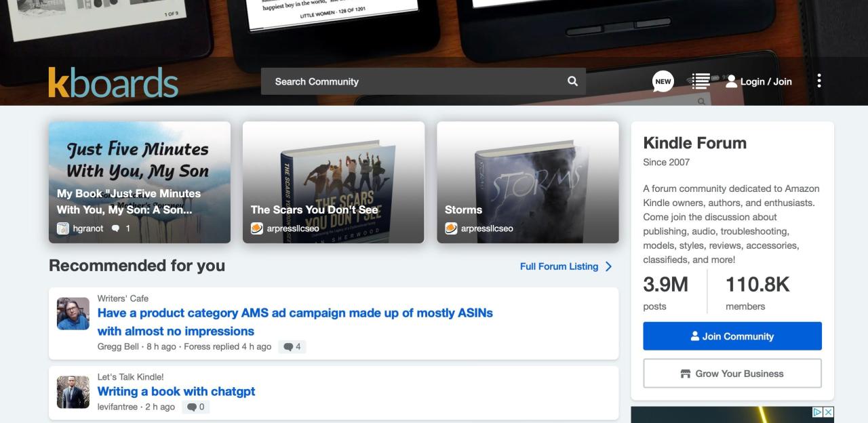This screenshot has width=868, height=423.
Task: Open levifantree's profile picture
Action: 73,392
